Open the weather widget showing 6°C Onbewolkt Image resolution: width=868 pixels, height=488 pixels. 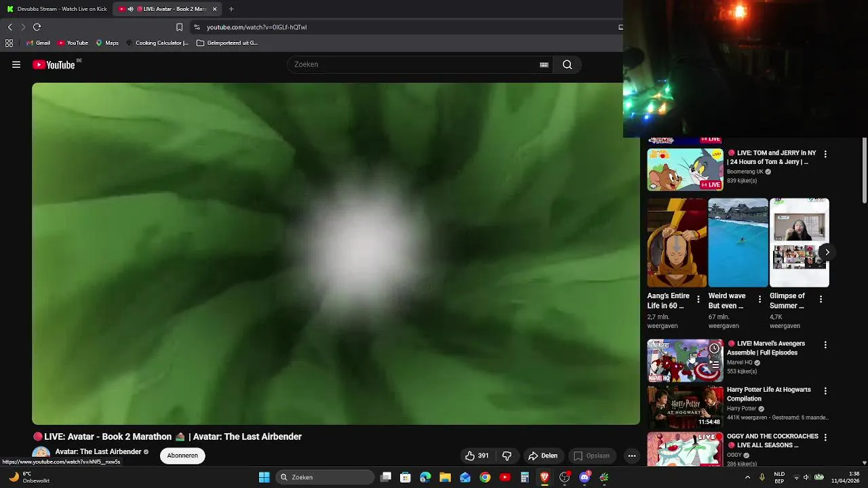[28, 477]
